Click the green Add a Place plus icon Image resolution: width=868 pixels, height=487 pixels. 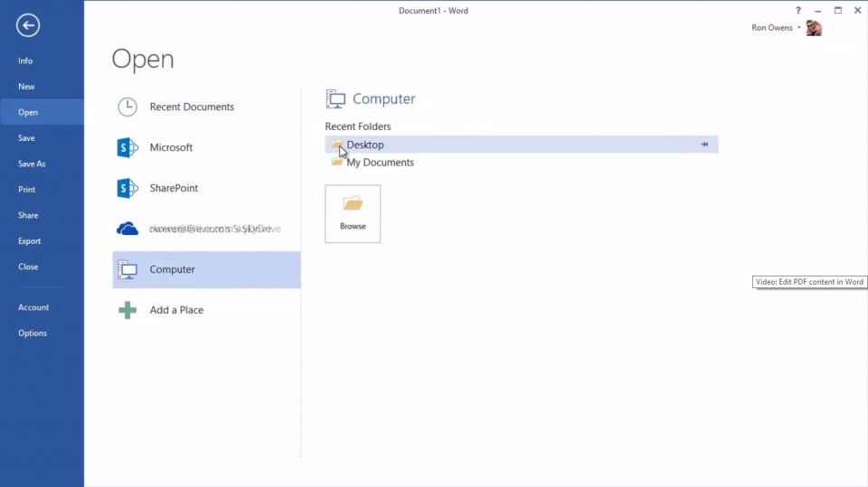point(127,310)
